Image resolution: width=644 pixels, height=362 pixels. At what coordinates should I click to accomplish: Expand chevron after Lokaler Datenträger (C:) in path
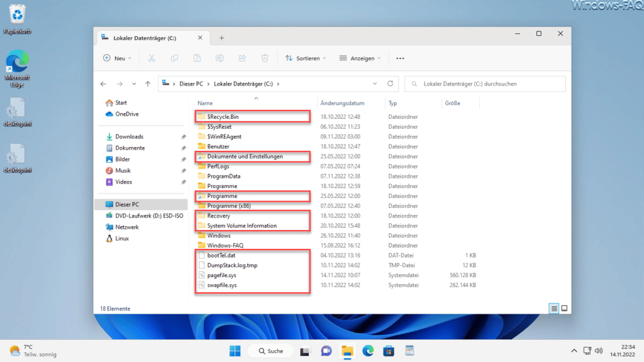tap(278, 84)
